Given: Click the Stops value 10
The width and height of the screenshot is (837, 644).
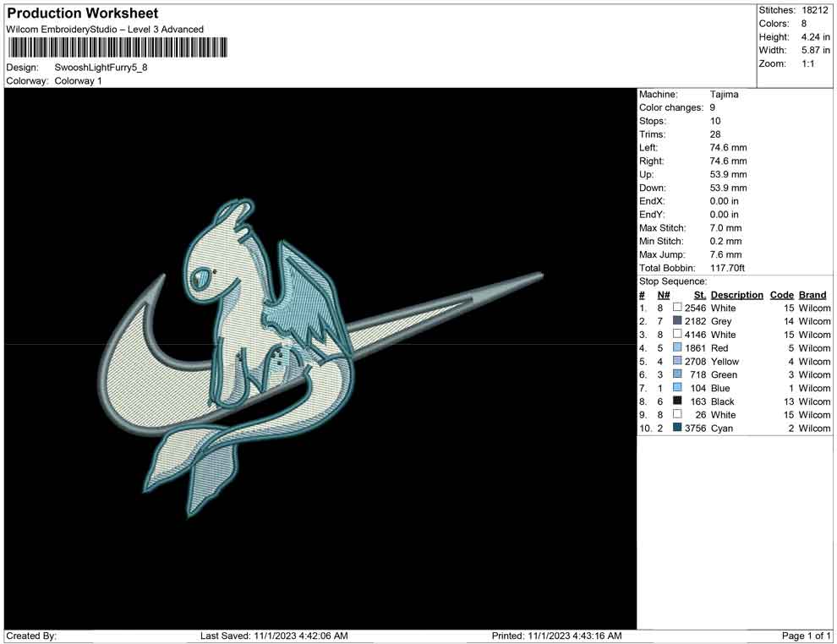Looking at the screenshot, I should tap(715, 121).
